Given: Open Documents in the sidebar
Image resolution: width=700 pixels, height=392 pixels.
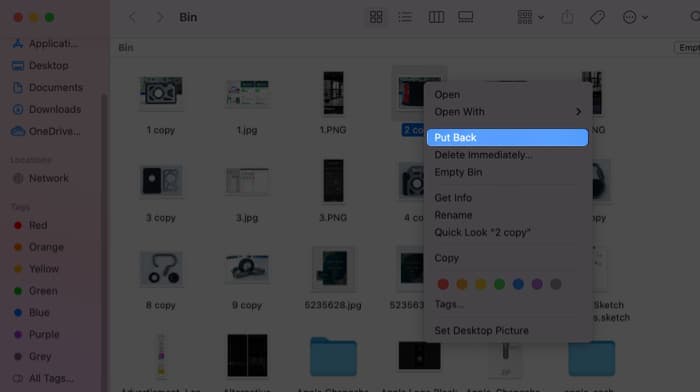Looking at the screenshot, I should 48,88.
